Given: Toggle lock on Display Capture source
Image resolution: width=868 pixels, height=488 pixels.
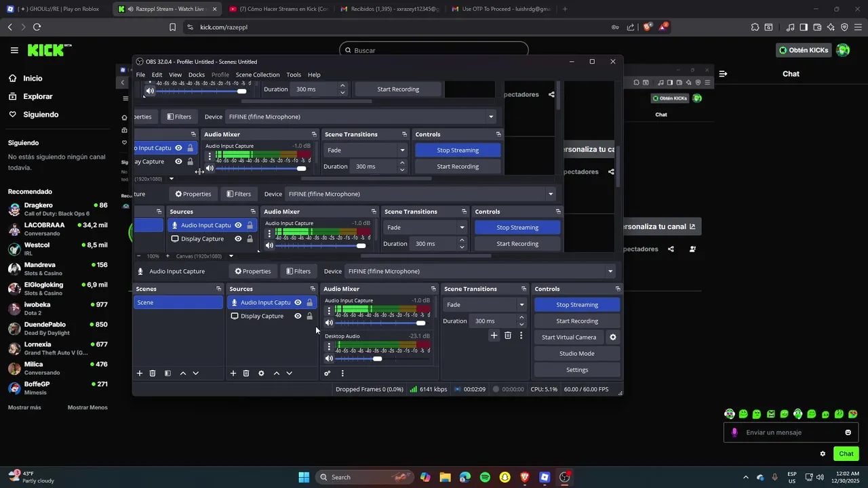Looking at the screenshot, I should [x=310, y=316].
